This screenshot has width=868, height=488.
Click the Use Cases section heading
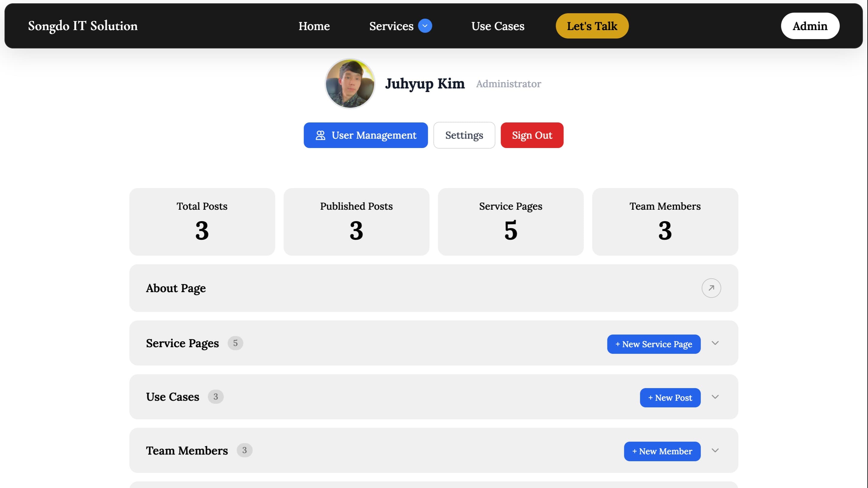[x=172, y=397]
